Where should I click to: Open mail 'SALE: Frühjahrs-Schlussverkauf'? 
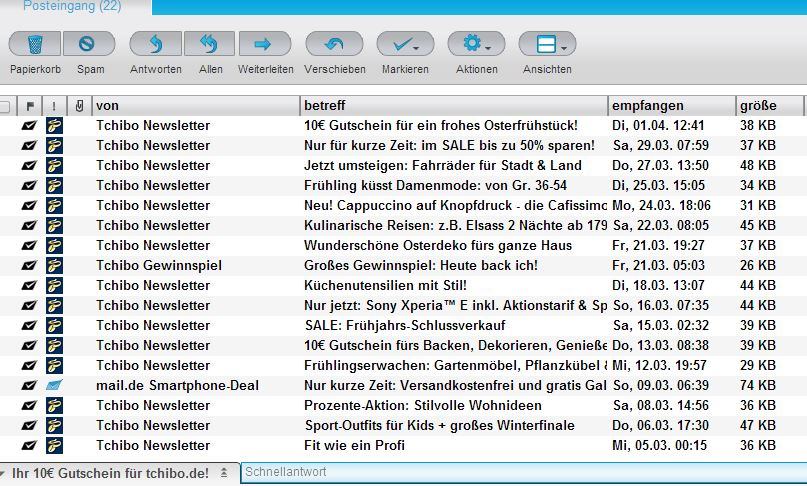click(405, 326)
